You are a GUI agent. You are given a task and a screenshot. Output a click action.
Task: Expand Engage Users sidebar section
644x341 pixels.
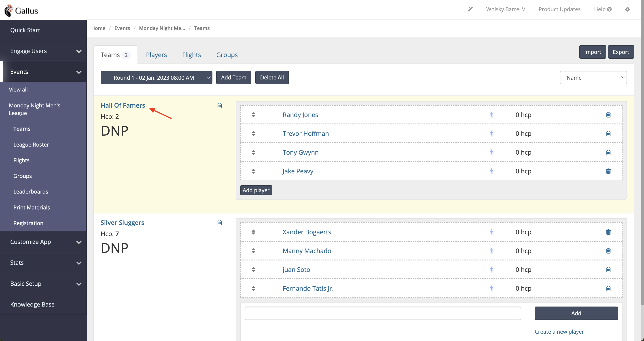click(x=44, y=51)
